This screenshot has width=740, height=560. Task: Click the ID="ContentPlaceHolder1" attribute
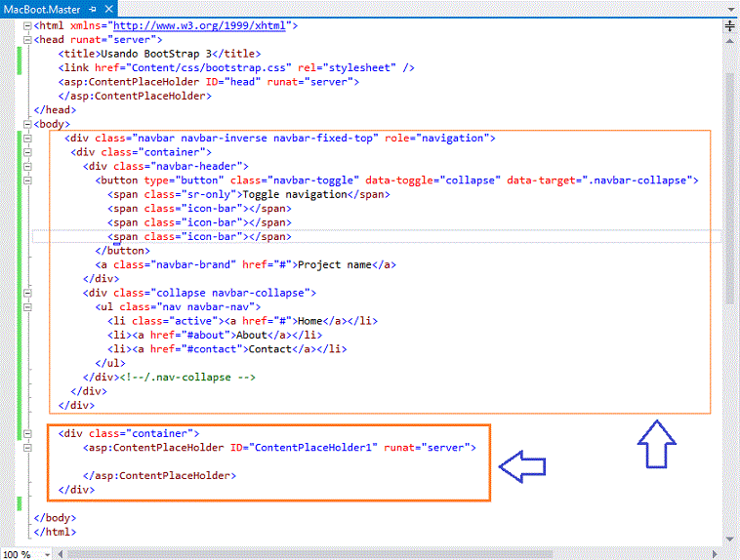304,447
